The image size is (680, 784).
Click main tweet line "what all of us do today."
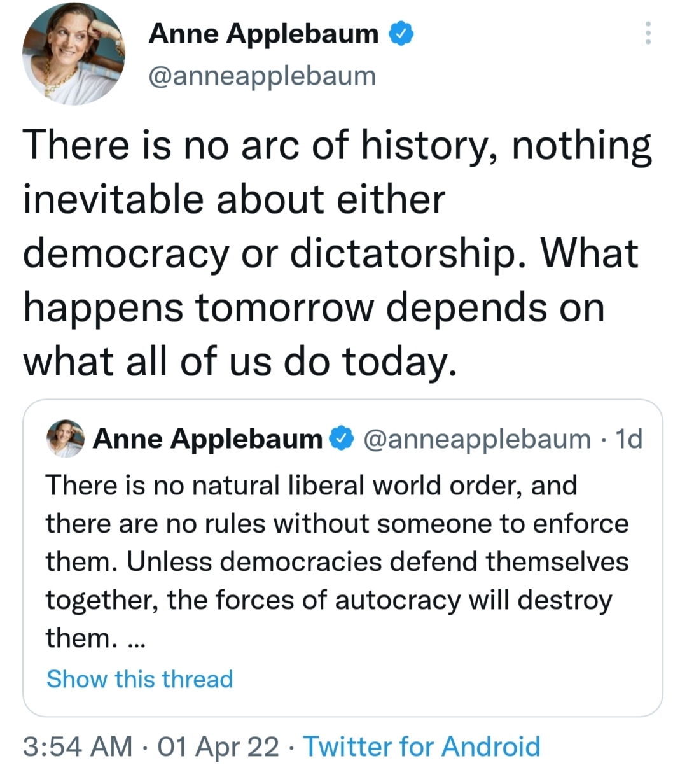click(x=240, y=361)
